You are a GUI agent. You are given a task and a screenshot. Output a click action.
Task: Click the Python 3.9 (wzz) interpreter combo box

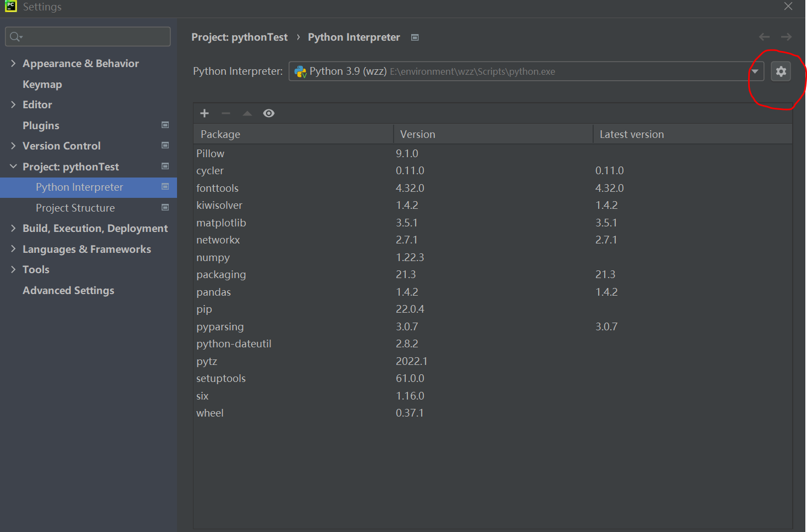526,71
